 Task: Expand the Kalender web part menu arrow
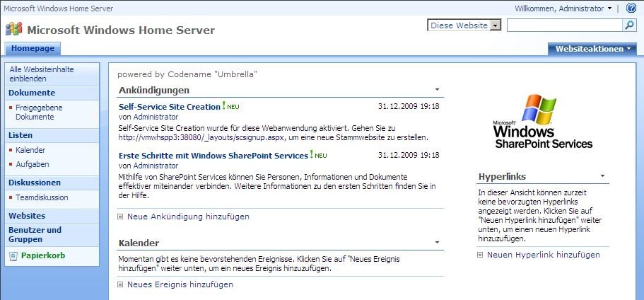pyautogui.click(x=437, y=242)
